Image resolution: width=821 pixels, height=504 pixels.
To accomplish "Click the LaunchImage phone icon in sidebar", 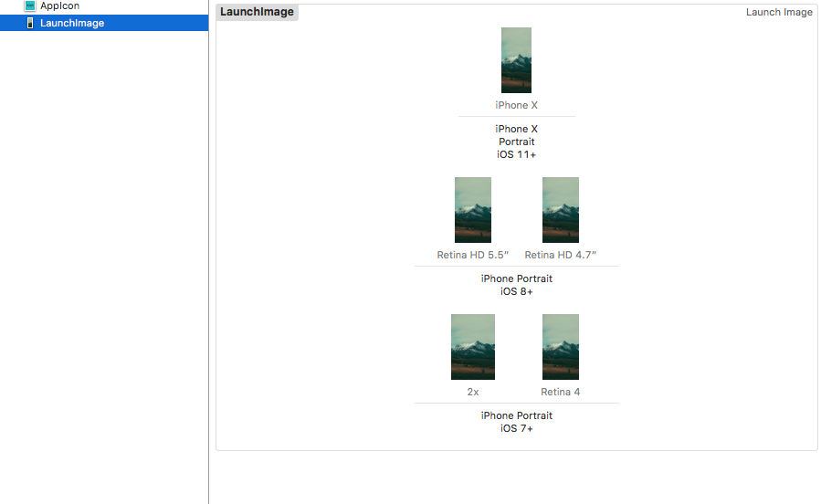I will click(x=30, y=23).
